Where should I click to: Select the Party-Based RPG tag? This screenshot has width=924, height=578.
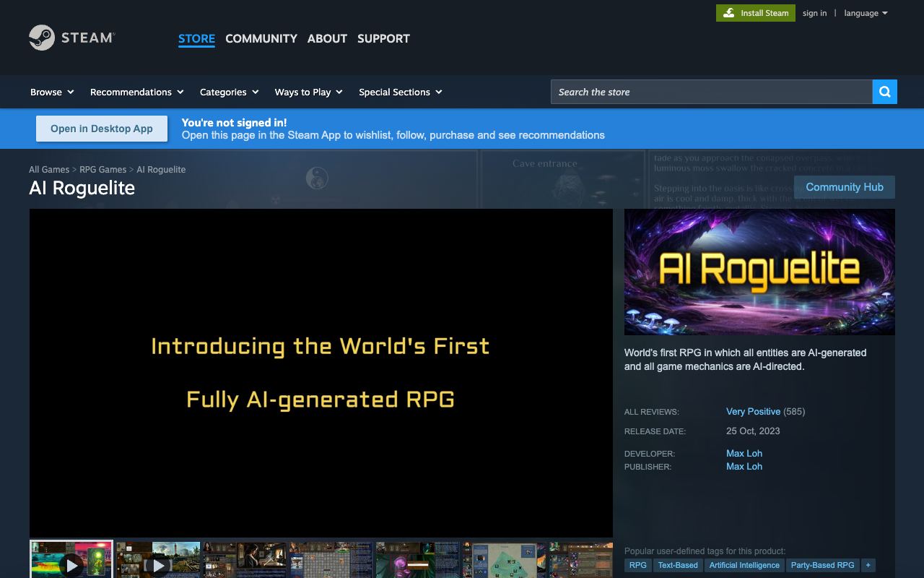click(822, 565)
